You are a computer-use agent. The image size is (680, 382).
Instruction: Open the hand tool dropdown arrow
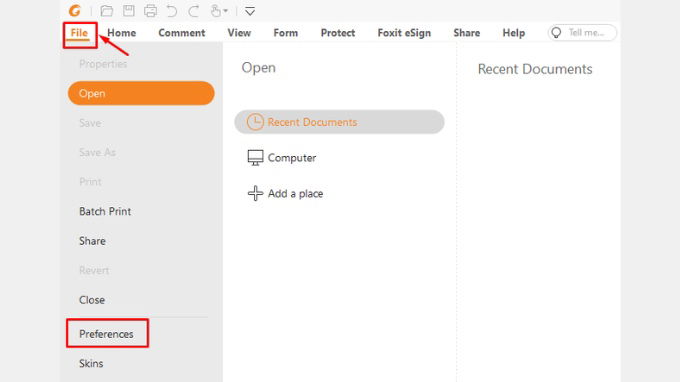(226, 11)
